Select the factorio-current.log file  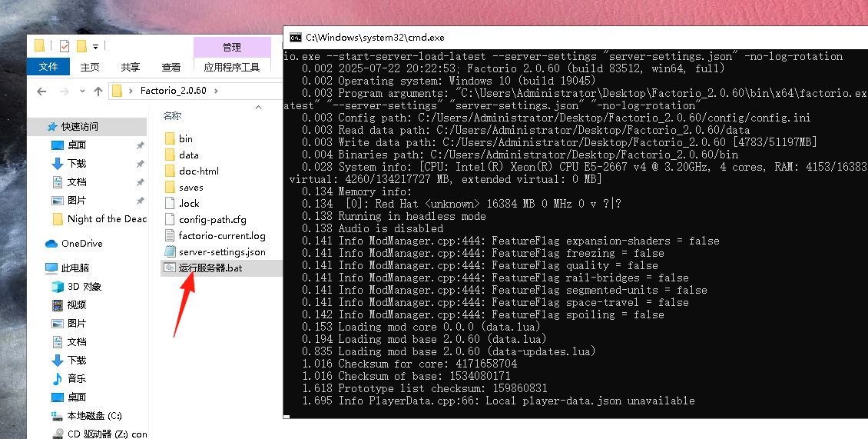222,235
